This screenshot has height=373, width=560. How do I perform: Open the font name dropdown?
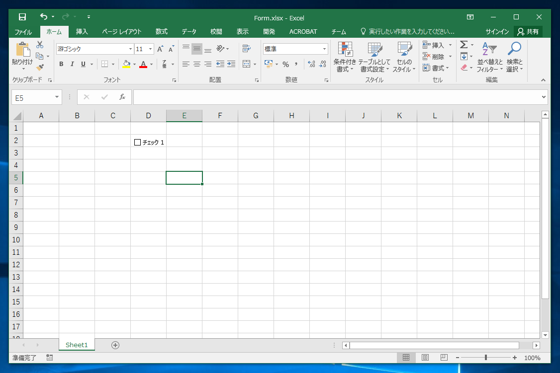coord(130,49)
